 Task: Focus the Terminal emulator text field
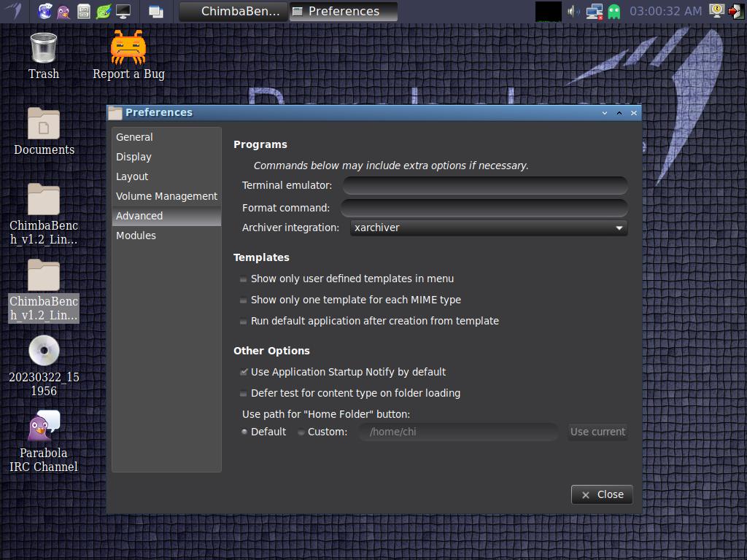[485, 185]
